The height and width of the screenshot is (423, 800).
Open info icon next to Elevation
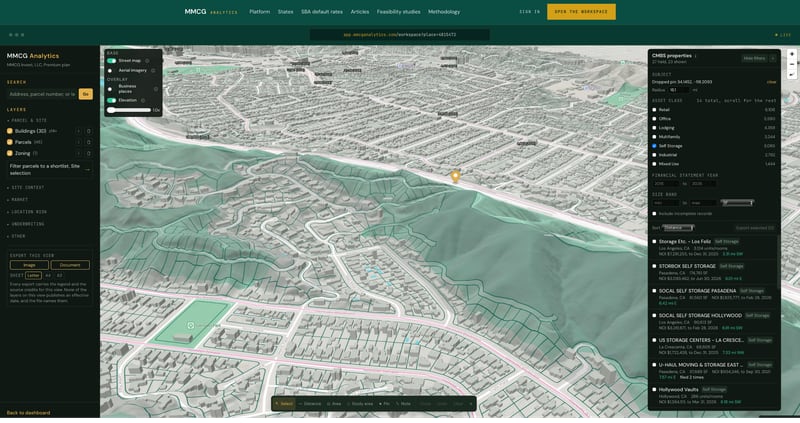tap(143, 101)
